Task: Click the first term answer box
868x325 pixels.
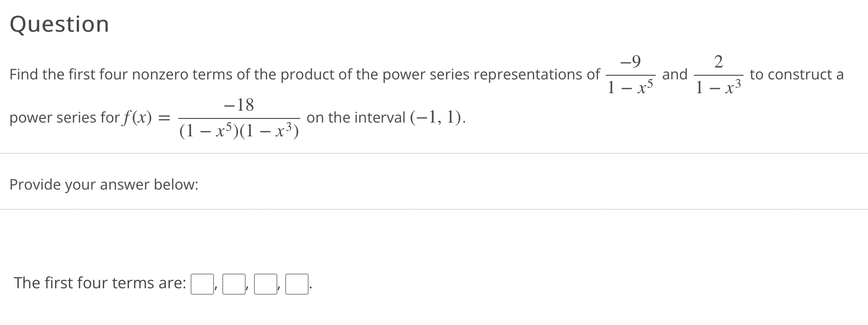Action: click(202, 284)
